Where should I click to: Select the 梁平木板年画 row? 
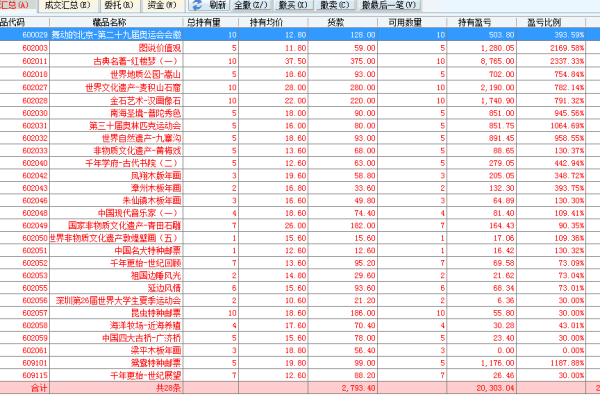[x=300, y=350]
